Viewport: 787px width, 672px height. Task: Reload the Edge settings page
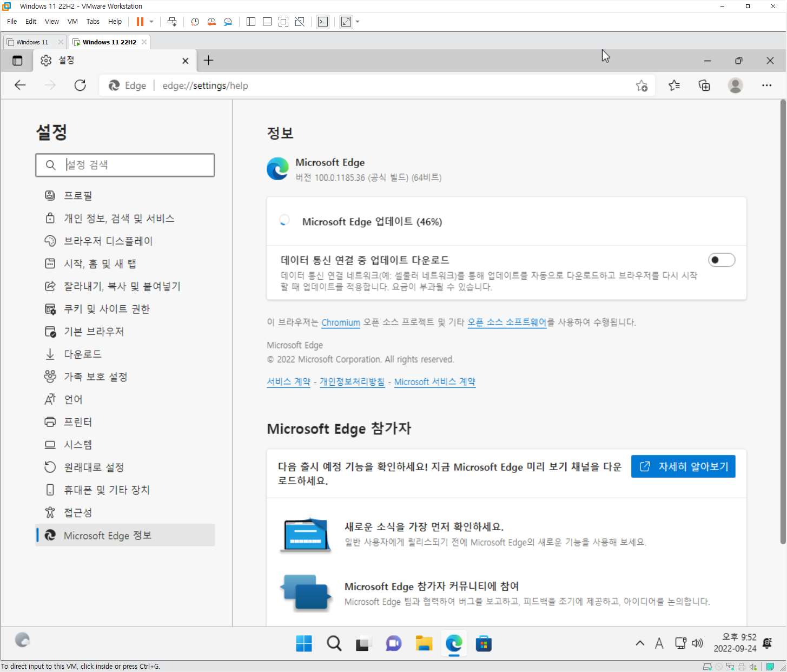tap(80, 85)
